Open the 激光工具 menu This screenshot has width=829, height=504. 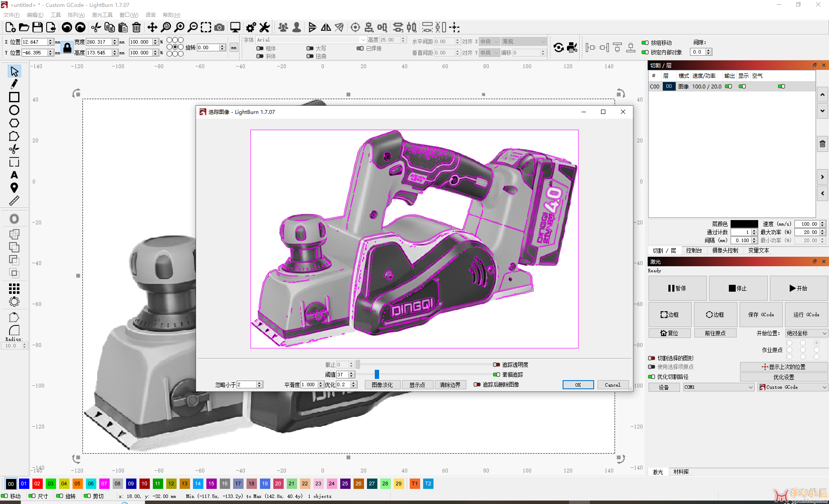tap(102, 15)
